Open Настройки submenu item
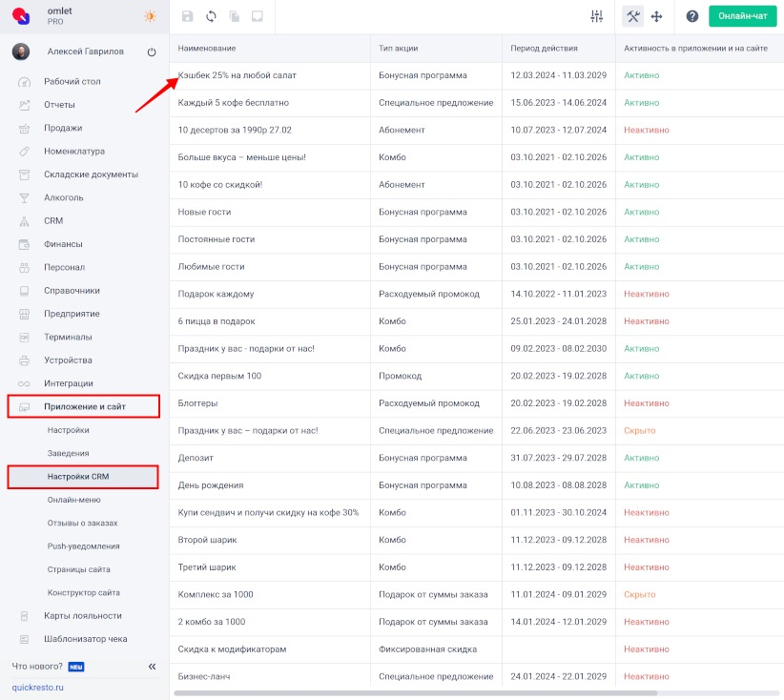The height and width of the screenshot is (700, 784). pyautogui.click(x=69, y=430)
